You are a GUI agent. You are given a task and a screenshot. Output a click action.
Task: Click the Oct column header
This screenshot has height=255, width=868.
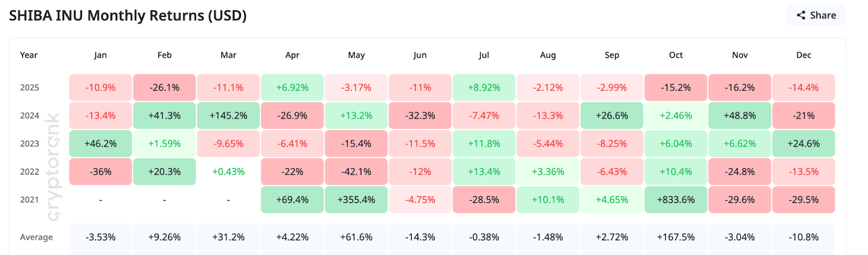click(675, 55)
